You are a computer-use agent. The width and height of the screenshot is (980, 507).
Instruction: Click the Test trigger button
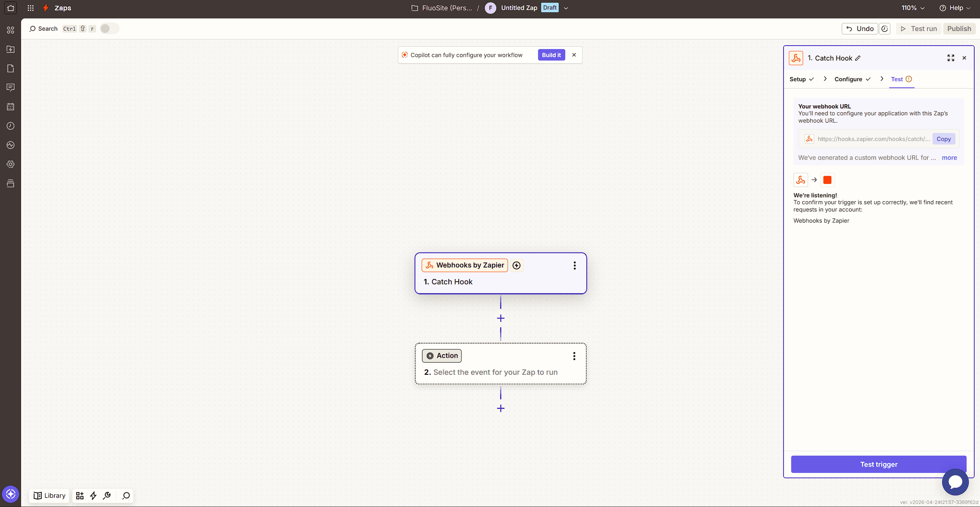pyautogui.click(x=879, y=464)
